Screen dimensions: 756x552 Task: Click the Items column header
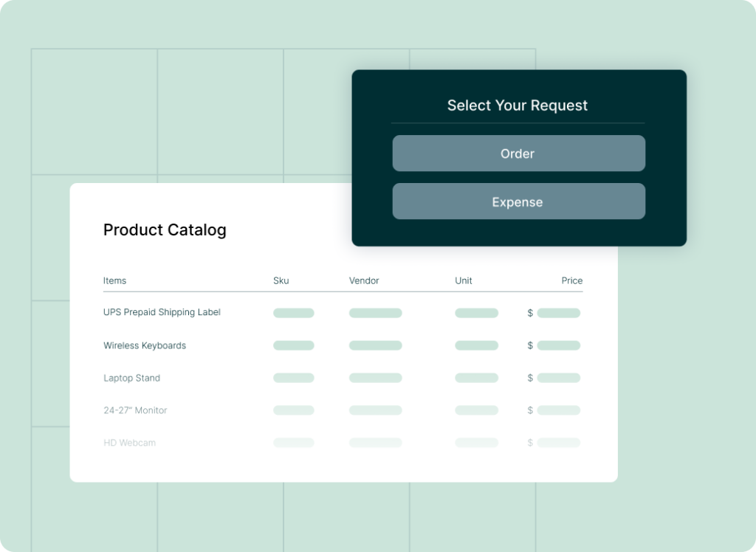click(114, 280)
